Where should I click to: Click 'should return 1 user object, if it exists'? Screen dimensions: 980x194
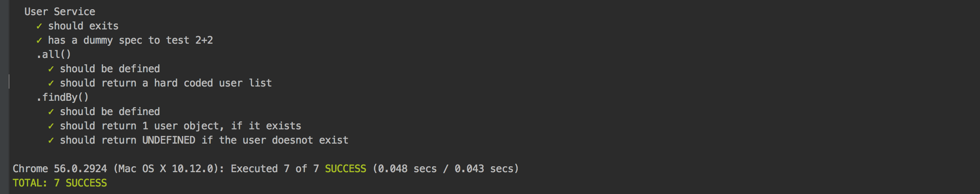181,126
